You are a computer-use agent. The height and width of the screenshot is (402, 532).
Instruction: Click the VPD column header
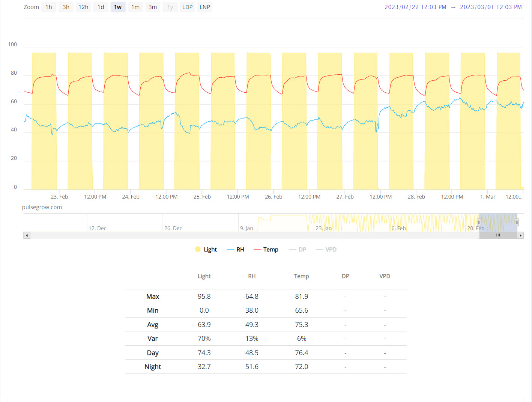tap(385, 276)
